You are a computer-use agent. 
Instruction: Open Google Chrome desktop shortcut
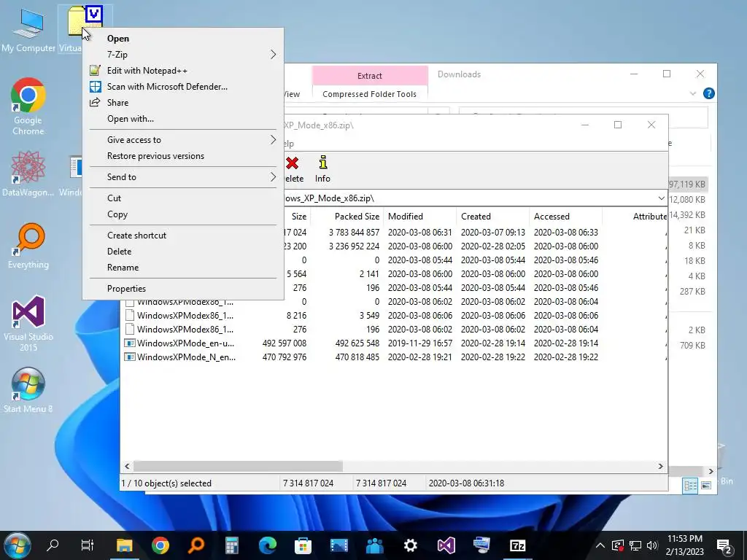[x=28, y=106]
